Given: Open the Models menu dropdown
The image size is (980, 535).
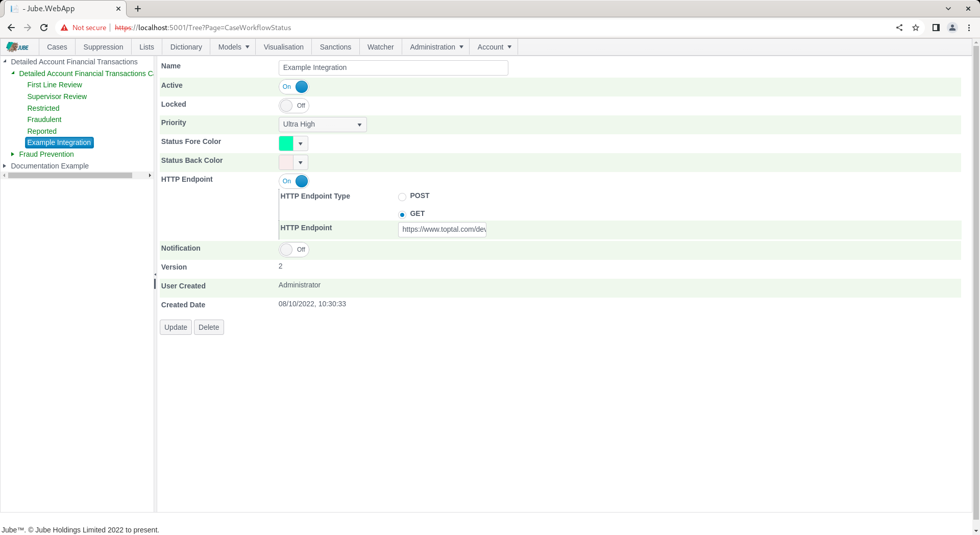Looking at the screenshot, I should (x=233, y=47).
